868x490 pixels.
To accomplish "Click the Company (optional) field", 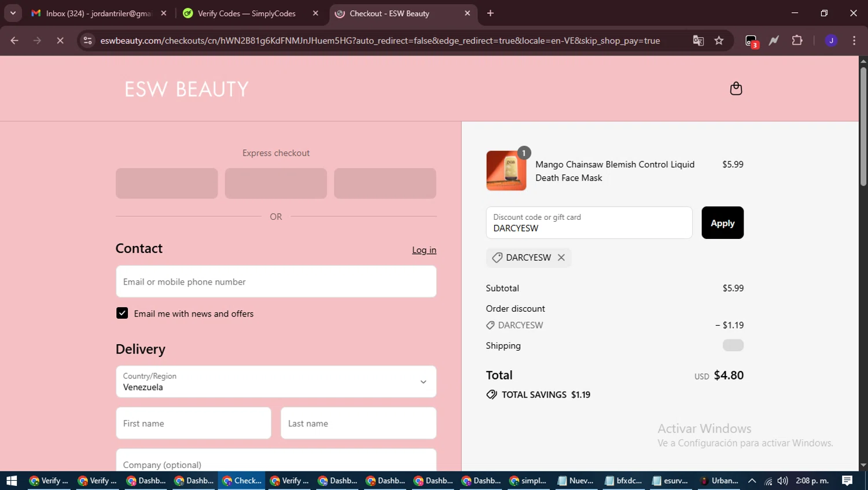I will 276,460.
